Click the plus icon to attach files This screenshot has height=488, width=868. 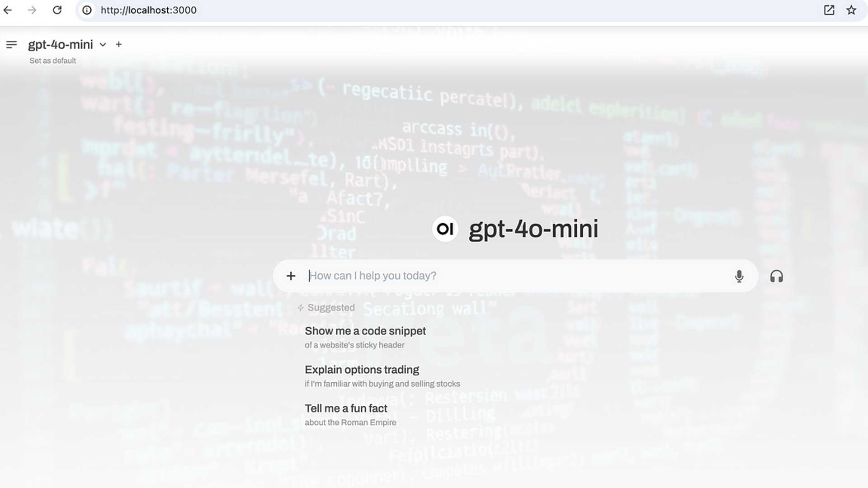(291, 276)
